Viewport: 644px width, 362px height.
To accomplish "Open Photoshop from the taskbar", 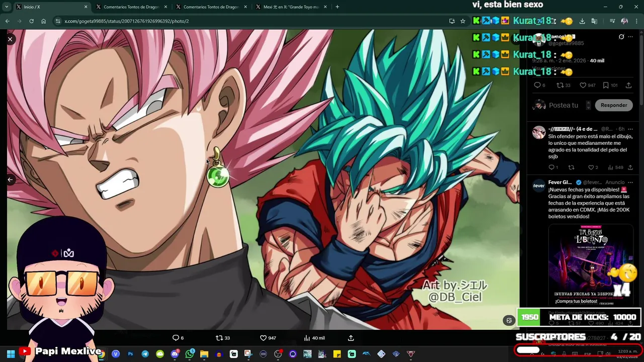I will pyautogui.click(x=130, y=354).
